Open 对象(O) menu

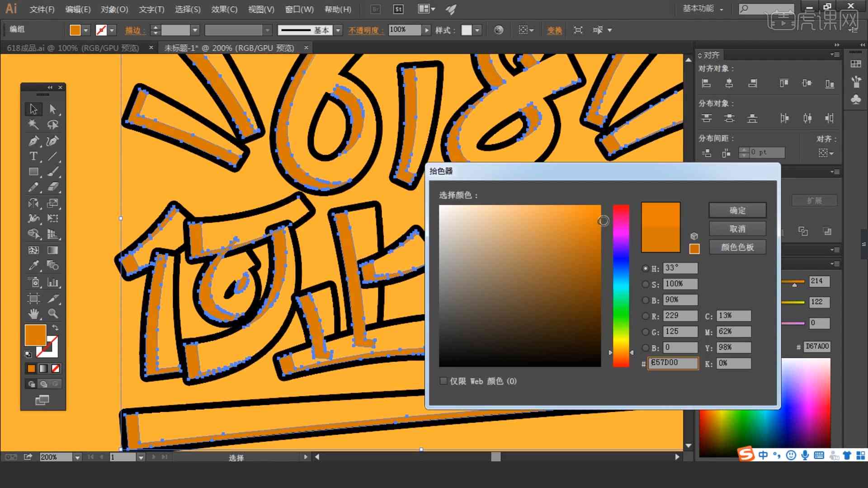point(114,9)
